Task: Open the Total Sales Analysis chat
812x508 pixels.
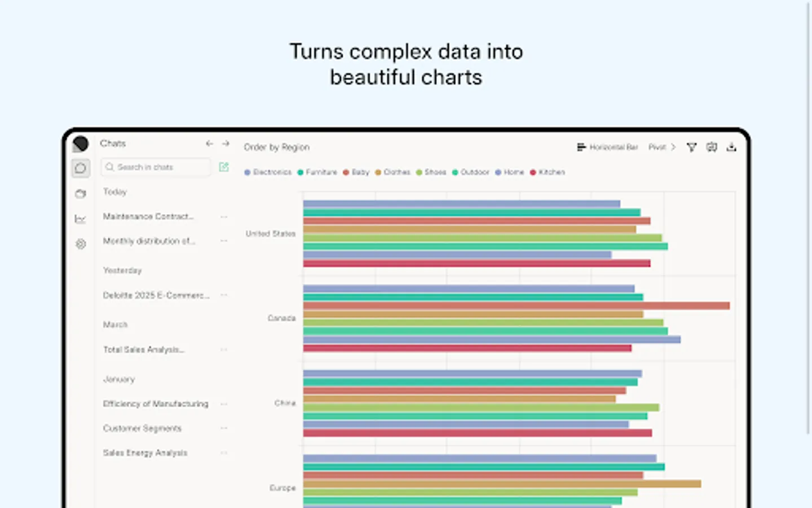Action: coord(143,350)
